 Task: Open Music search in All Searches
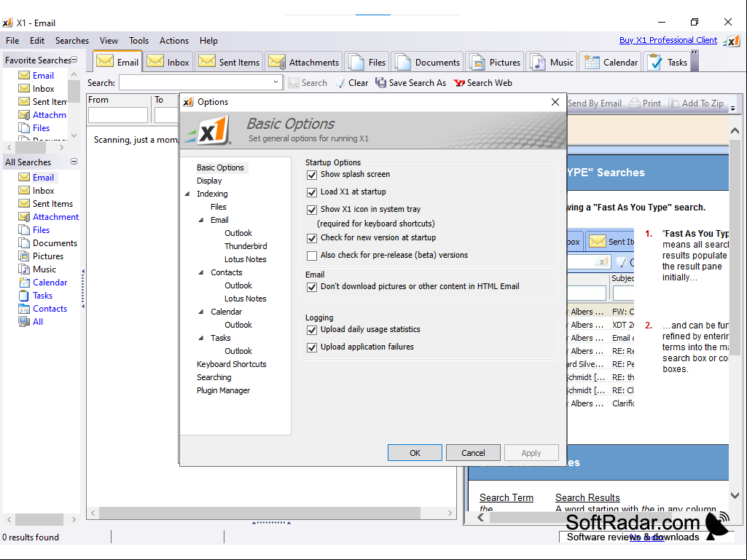click(37, 269)
